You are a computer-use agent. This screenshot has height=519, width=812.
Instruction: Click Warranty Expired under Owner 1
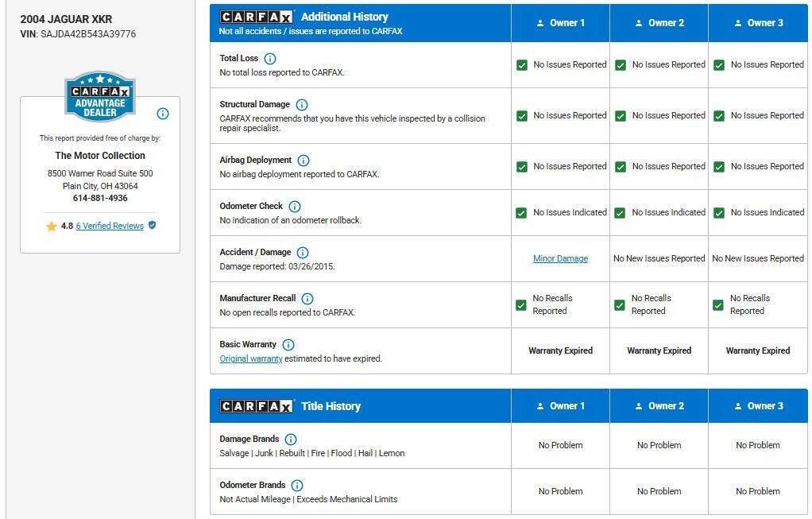tap(560, 351)
